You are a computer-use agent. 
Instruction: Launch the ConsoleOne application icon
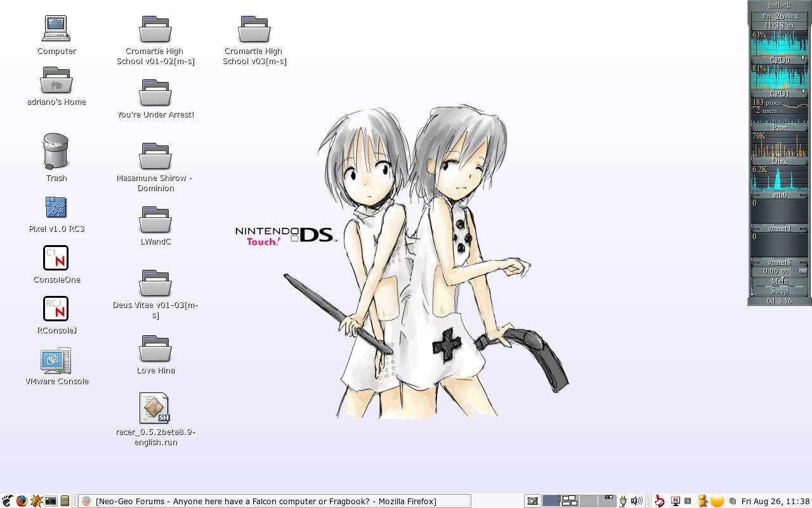pyautogui.click(x=56, y=258)
